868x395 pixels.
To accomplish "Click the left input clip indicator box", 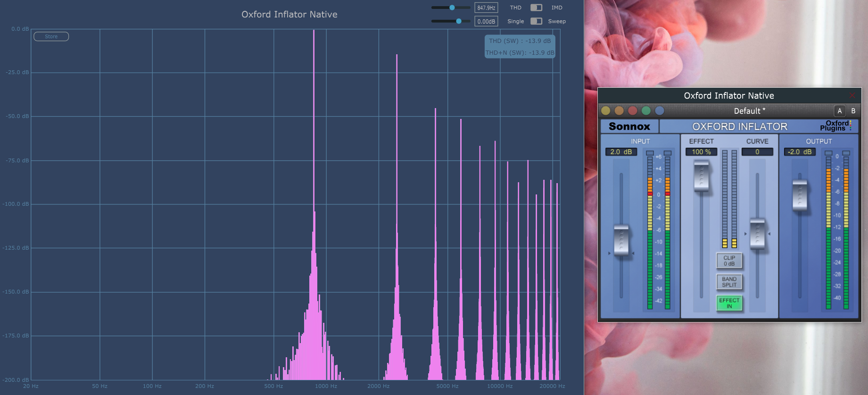I will (x=650, y=153).
